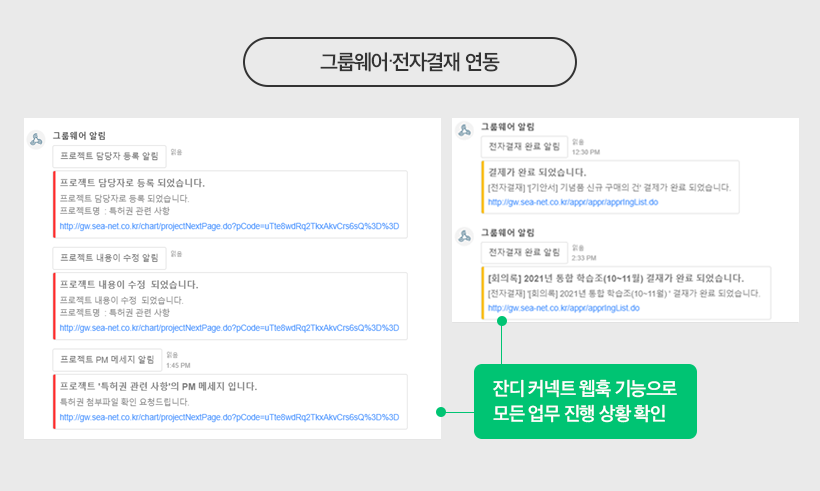The image size is (820, 491).
Task: Select the 프로젝트 PM 메세지 알림 message bubble
Action: pos(107,359)
